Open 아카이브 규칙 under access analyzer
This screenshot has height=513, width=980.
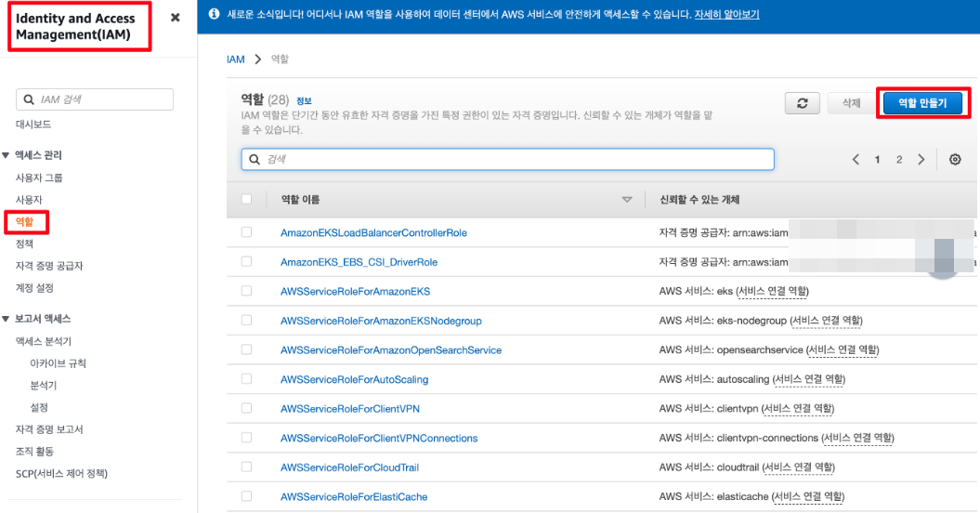point(59,363)
